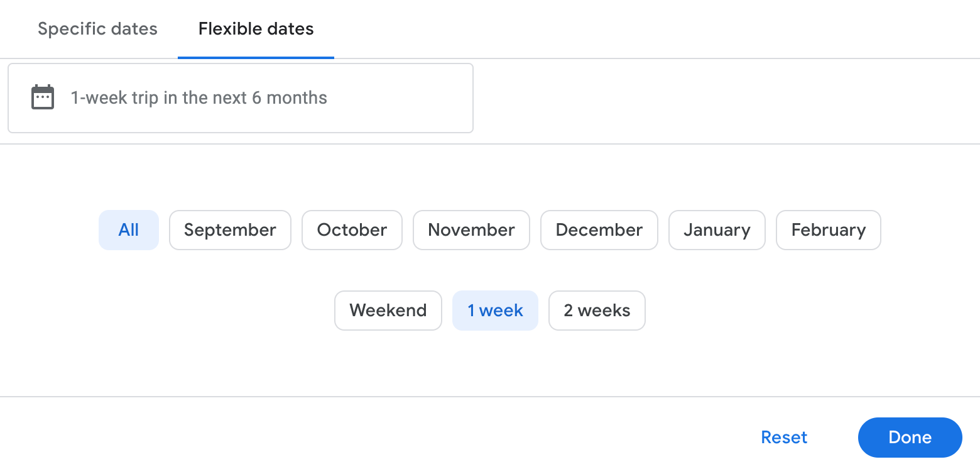The height and width of the screenshot is (474, 980).
Task: Choose the December month option
Action: [599, 230]
